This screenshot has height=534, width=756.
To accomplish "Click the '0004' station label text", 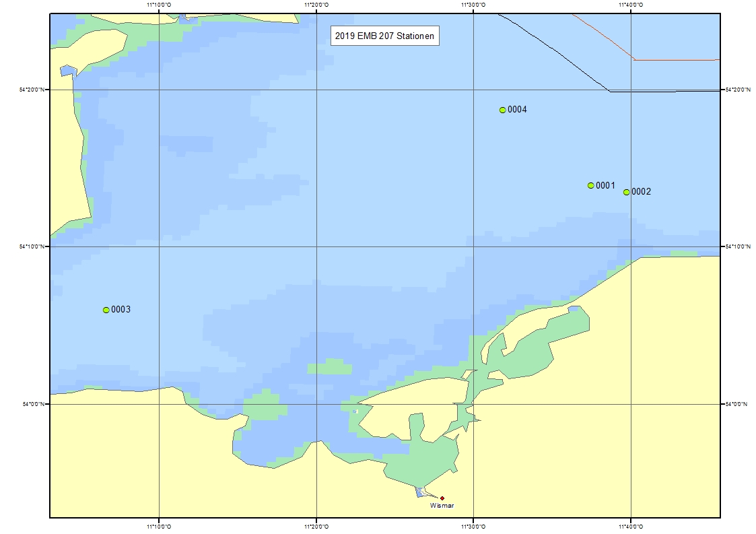I will pos(517,110).
